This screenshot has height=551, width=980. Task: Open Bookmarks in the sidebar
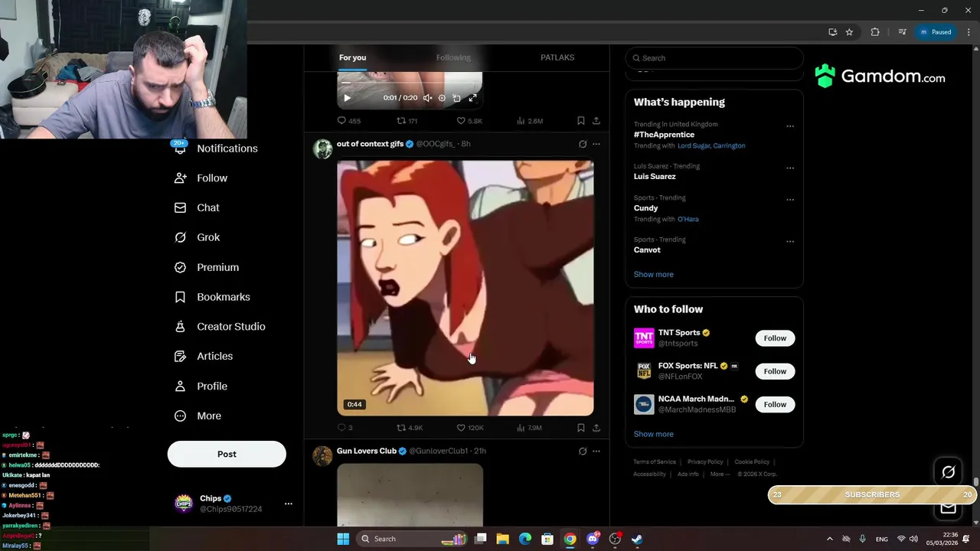click(x=212, y=297)
